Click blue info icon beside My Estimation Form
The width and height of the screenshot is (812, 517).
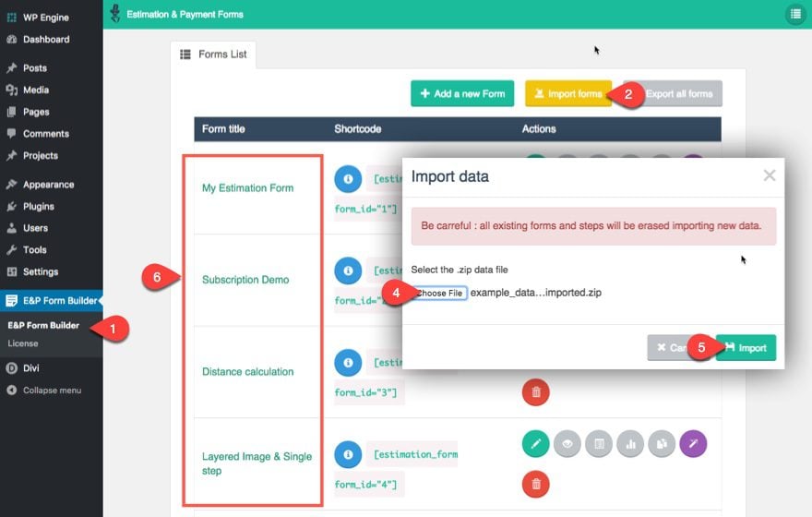348,178
